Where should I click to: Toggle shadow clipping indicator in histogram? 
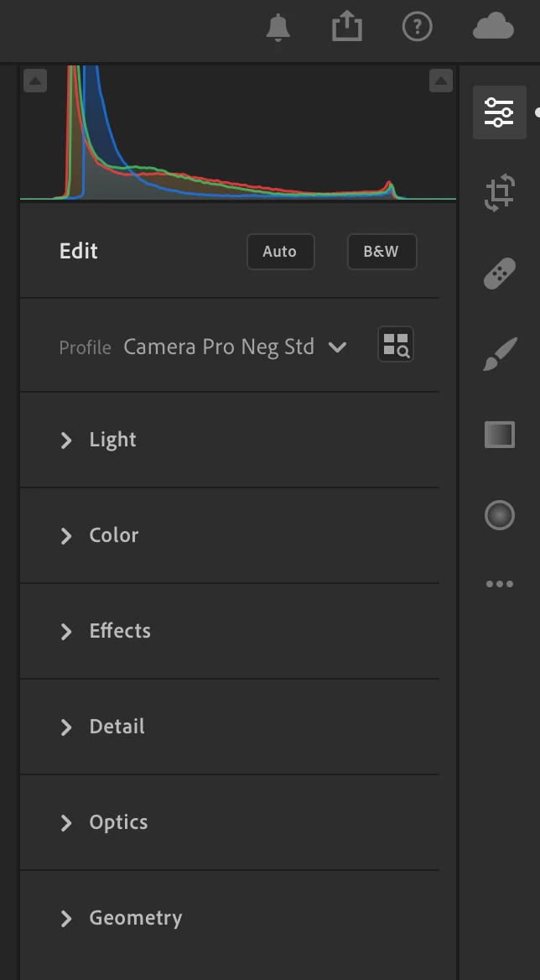point(35,81)
